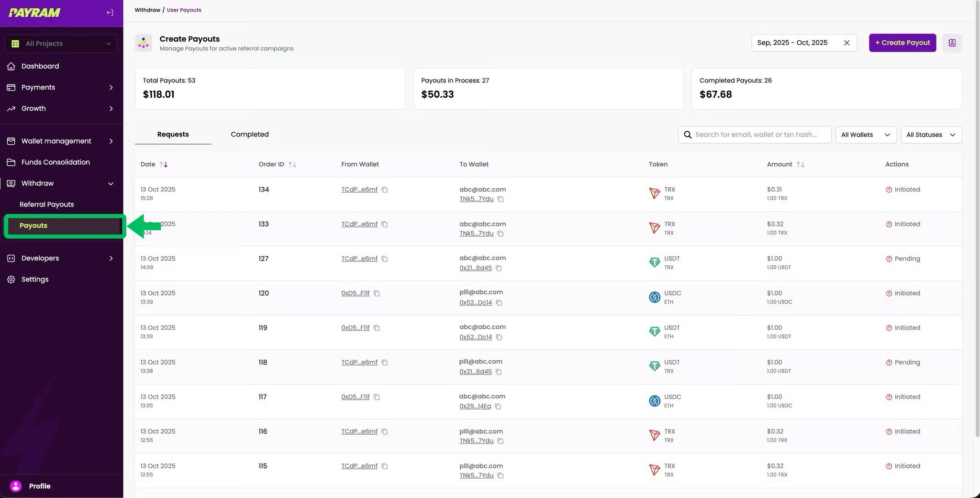Copy the From Wallet address for order 134
This screenshot has width=980, height=498.
pyautogui.click(x=384, y=190)
